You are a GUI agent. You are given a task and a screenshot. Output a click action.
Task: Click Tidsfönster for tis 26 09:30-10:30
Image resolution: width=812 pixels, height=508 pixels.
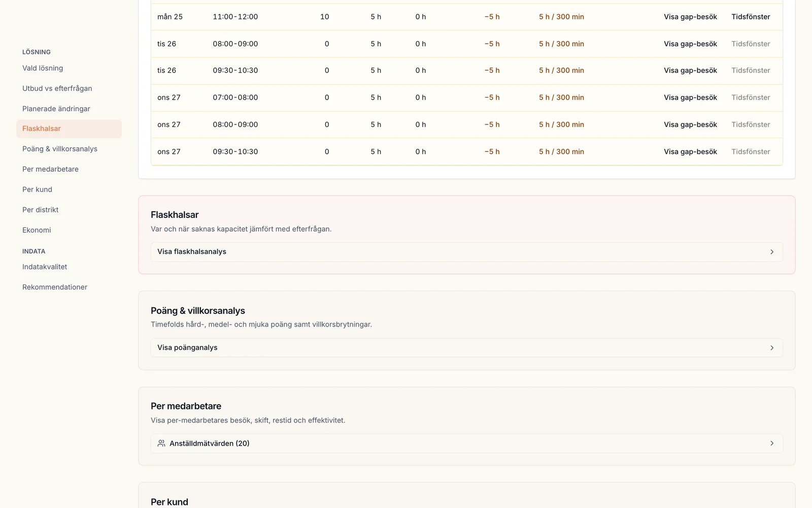tap(751, 71)
